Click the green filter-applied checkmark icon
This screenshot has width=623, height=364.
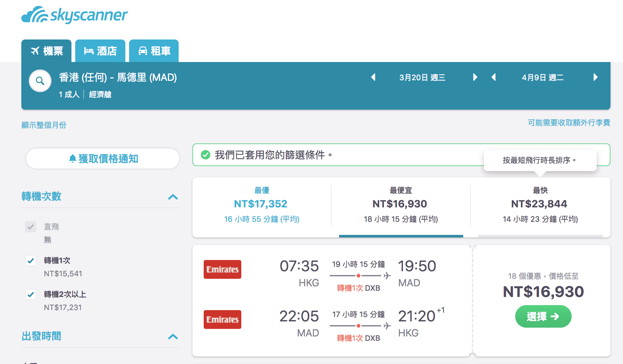pyautogui.click(x=206, y=155)
